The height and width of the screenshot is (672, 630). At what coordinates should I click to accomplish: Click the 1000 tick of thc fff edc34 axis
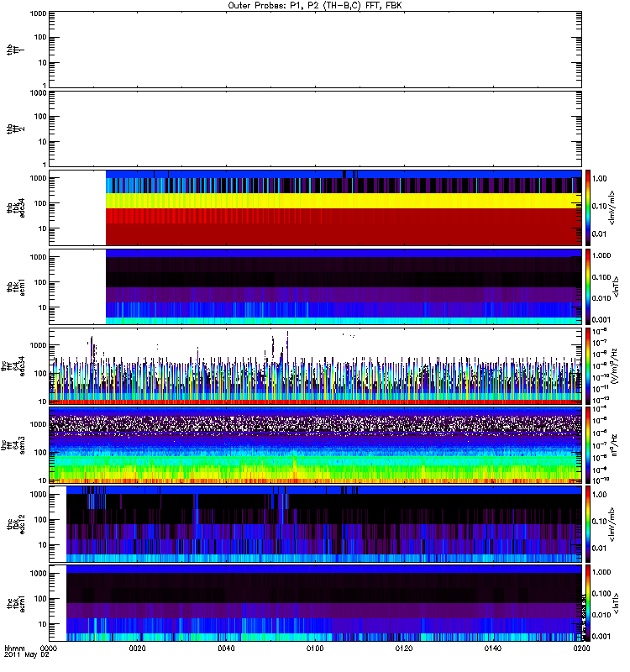tap(38, 345)
